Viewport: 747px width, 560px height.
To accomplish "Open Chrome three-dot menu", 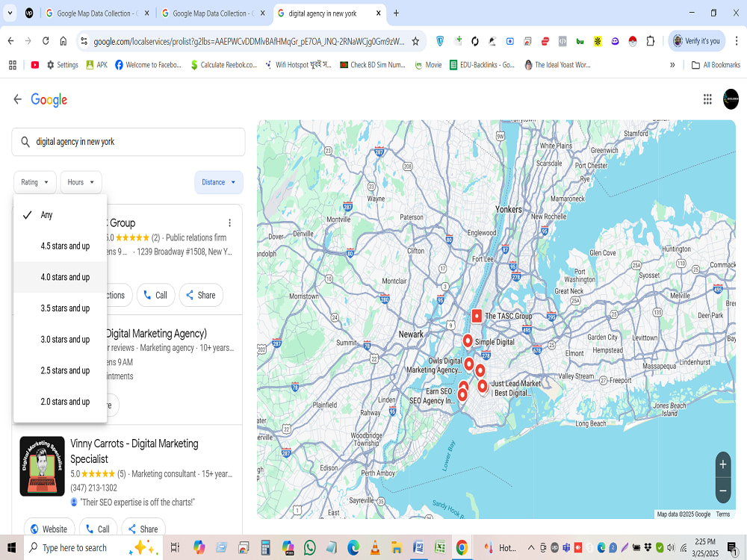I will click(x=737, y=41).
